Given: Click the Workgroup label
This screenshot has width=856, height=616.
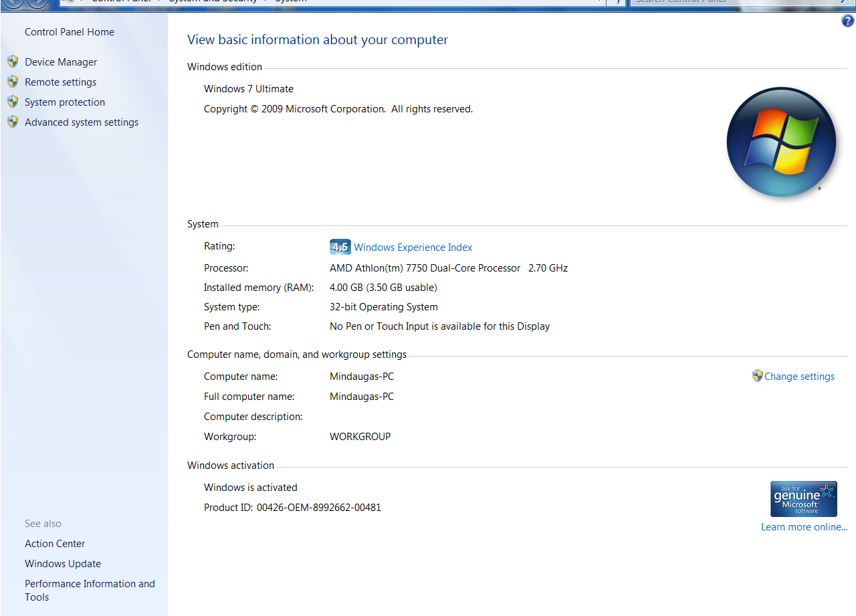Looking at the screenshot, I should tap(230, 437).
